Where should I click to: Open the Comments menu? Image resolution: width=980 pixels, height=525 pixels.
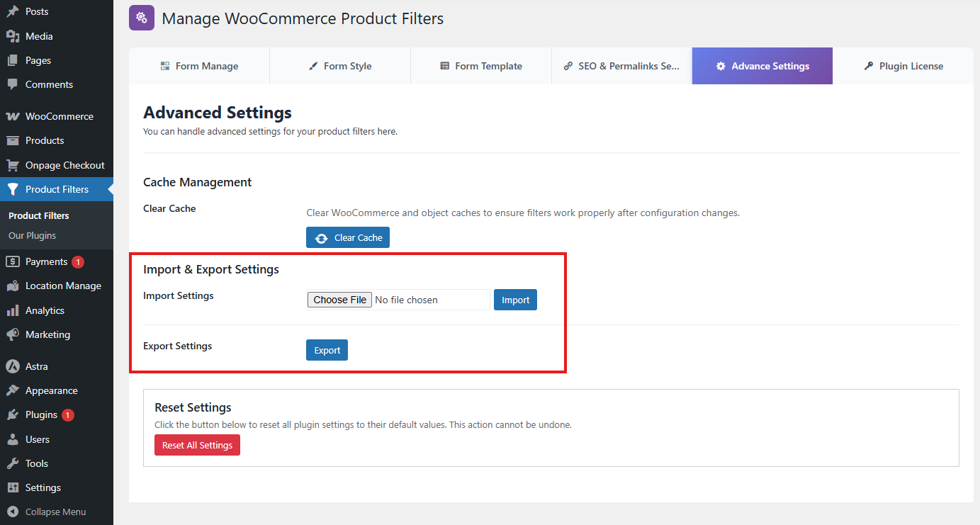tap(57, 84)
